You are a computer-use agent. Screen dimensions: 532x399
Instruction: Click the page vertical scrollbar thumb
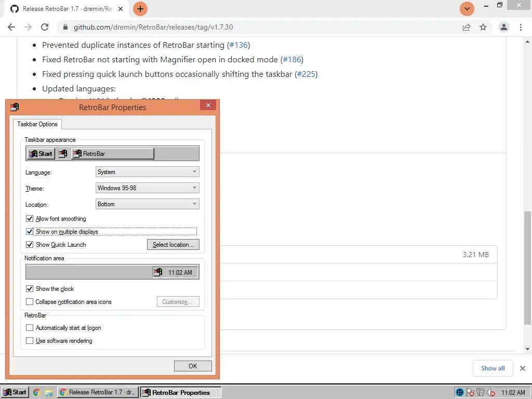click(x=527, y=268)
